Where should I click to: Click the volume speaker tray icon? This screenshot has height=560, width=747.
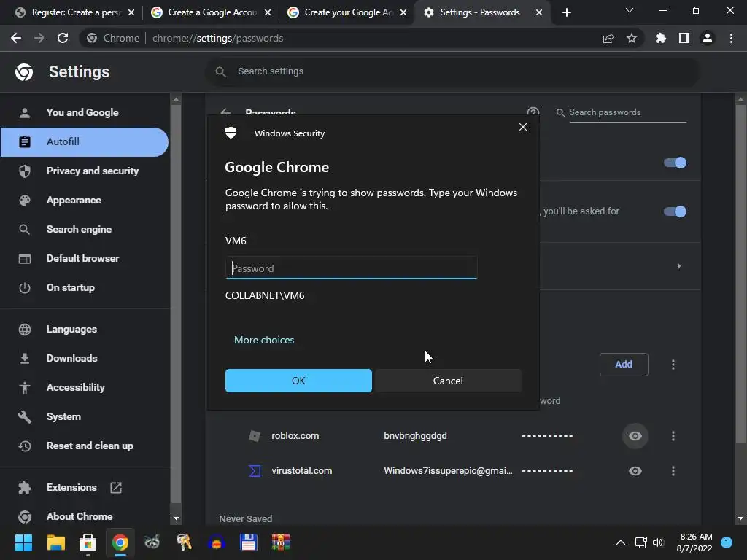point(658,542)
